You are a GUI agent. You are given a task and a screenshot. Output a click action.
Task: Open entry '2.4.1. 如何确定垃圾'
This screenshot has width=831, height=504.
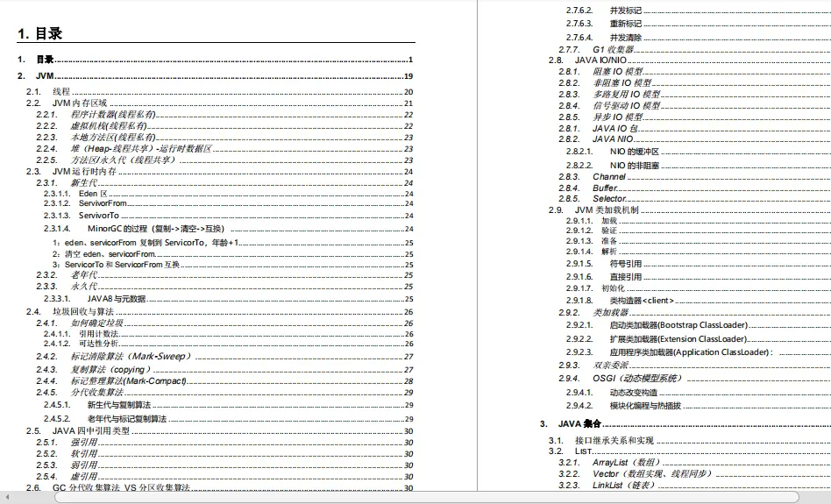224,323
